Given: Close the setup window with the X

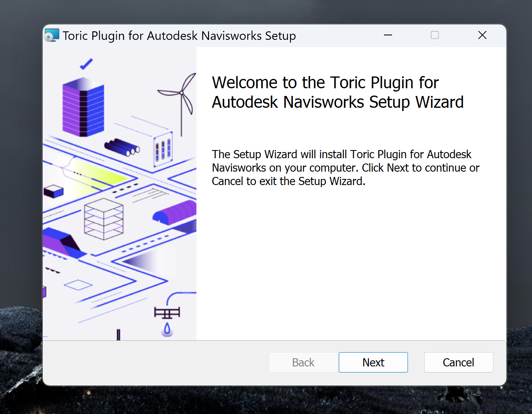Looking at the screenshot, I should pos(482,35).
